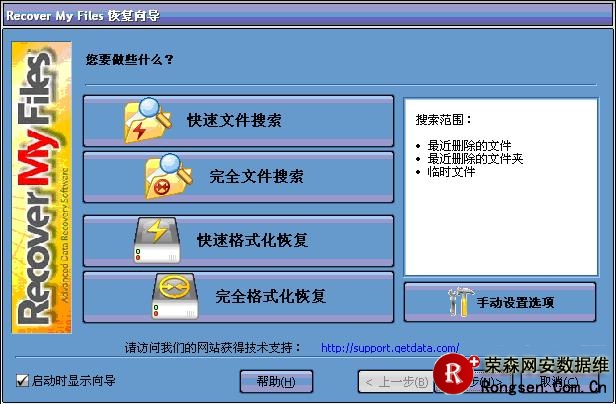Open the 帮助(H) help button
This screenshot has width=616, height=404.
pyautogui.click(x=276, y=381)
